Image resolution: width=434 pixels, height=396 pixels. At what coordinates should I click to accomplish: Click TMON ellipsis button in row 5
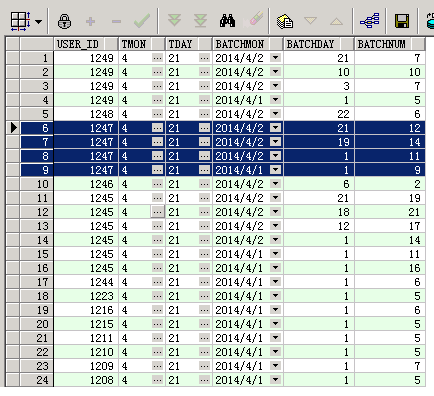(x=157, y=114)
